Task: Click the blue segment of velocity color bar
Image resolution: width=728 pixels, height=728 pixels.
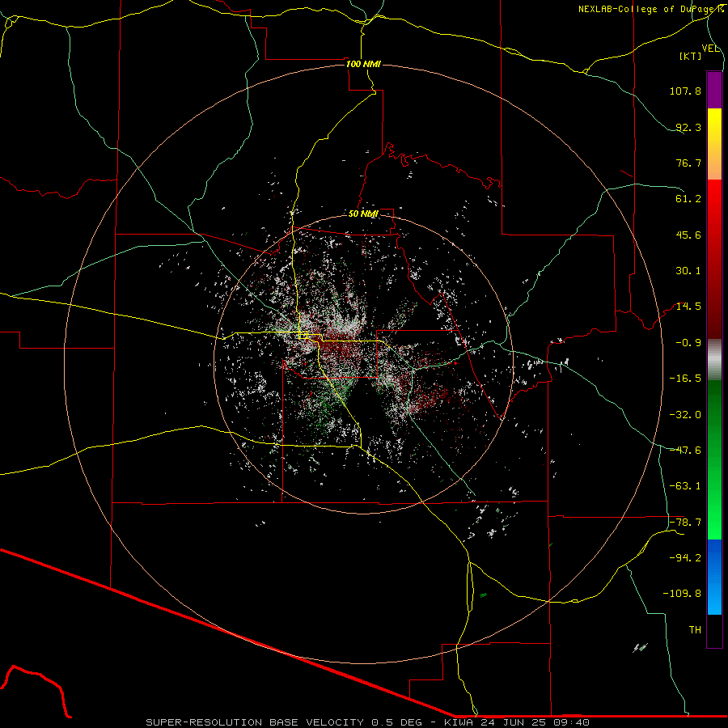Action: 714,577
